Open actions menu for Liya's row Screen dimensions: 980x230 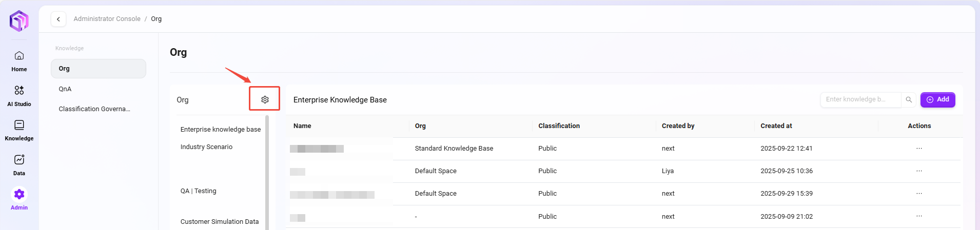(x=919, y=171)
